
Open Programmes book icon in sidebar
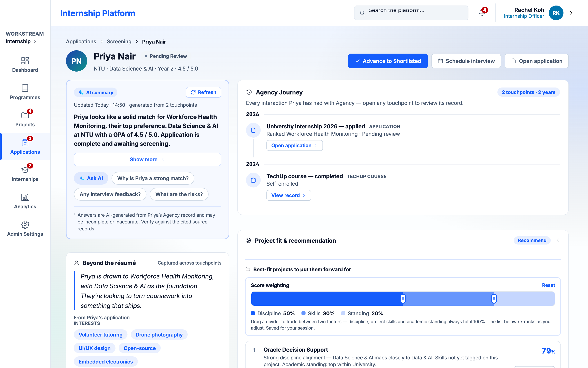coord(25,88)
